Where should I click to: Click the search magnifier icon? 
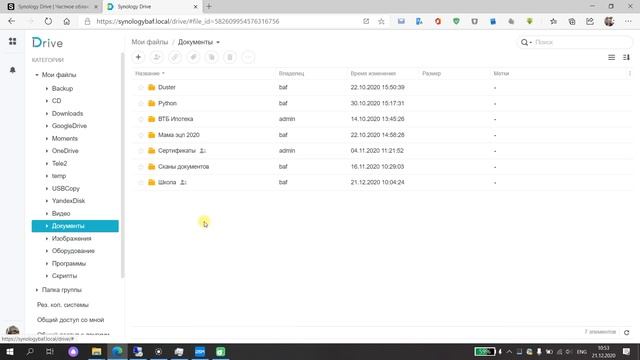coord(524,42)
